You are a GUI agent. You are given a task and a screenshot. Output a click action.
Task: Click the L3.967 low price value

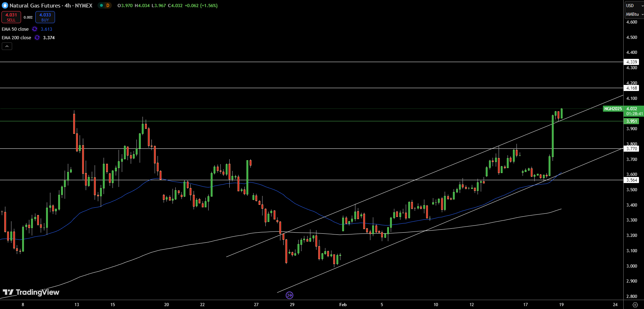pos(159,5)
